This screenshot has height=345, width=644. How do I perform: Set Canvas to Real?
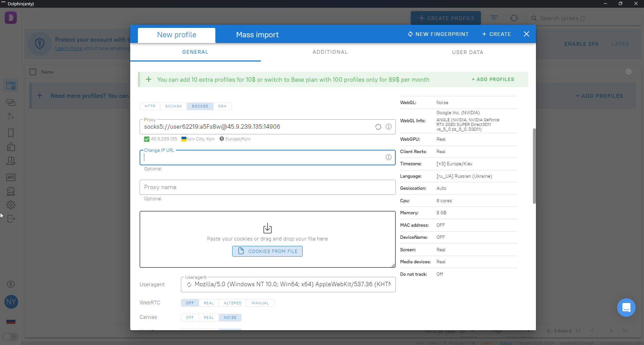(208, 317)
